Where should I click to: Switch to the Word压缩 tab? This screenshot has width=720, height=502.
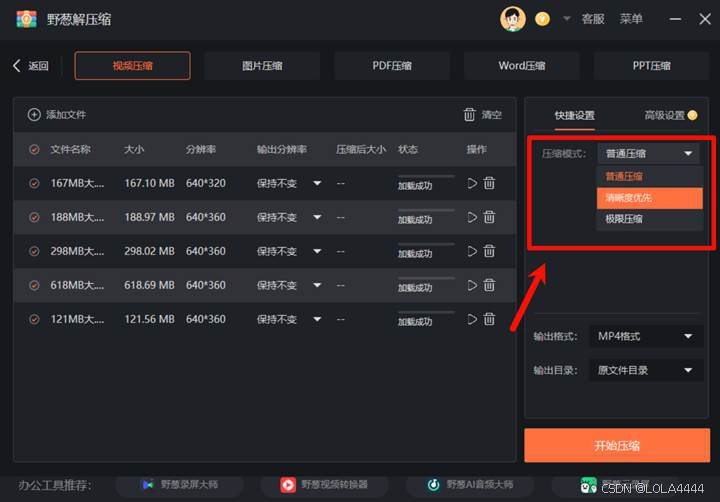coord(522,66)
